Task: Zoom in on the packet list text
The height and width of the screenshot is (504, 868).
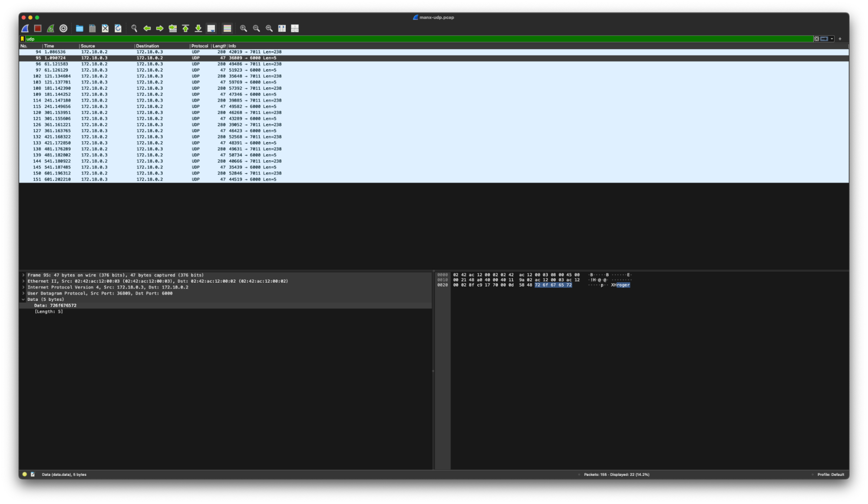Action: [244, 28]
